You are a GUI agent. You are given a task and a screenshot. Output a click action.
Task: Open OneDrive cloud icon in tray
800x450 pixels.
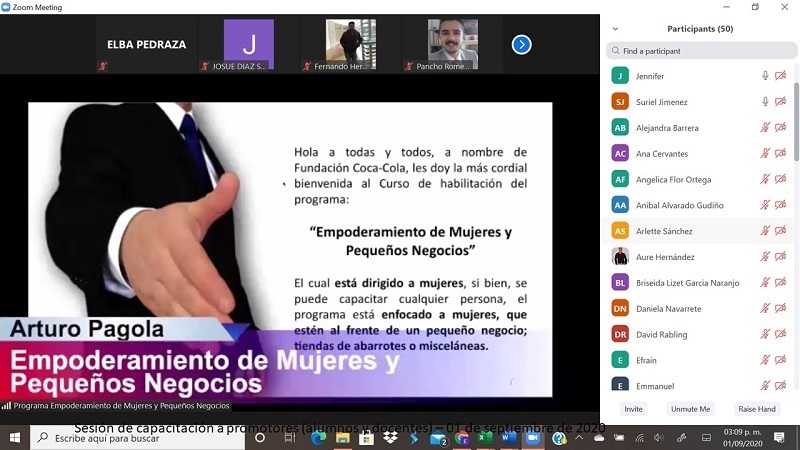coord(599,438)
